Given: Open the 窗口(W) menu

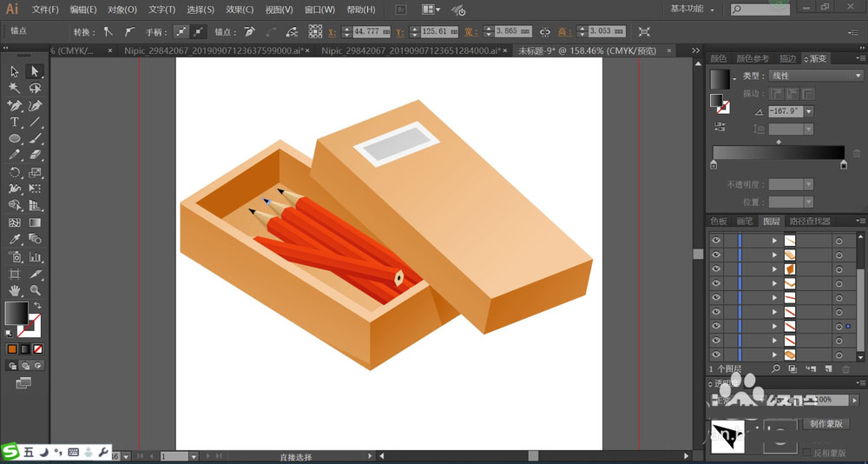Looking at the screenshot, I should 320,10.
